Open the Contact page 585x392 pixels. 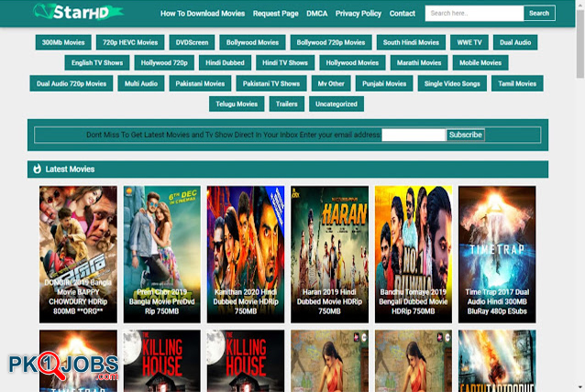403,14
